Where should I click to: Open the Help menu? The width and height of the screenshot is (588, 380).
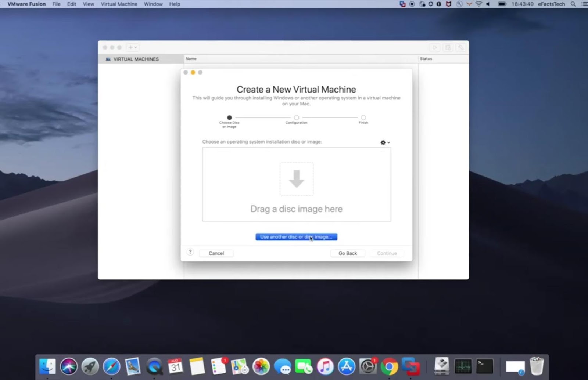click(x=175, y=4)
